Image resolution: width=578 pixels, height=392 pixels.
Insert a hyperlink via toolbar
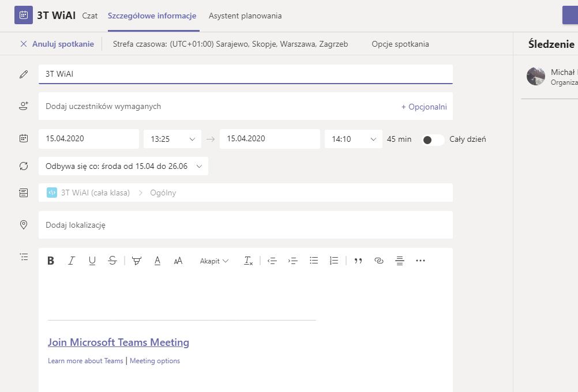coord(379,261)
